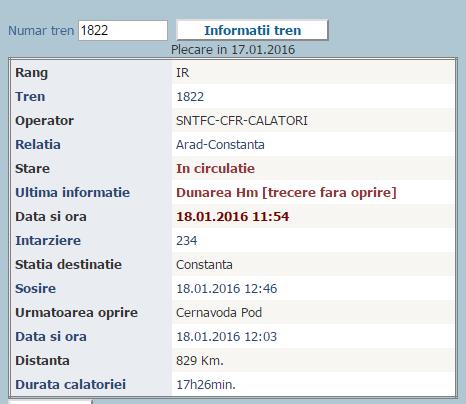Click the Dunarea Hm last info text
The width and height of the screenshot is (466, 404).
click(x=286, y=193)
